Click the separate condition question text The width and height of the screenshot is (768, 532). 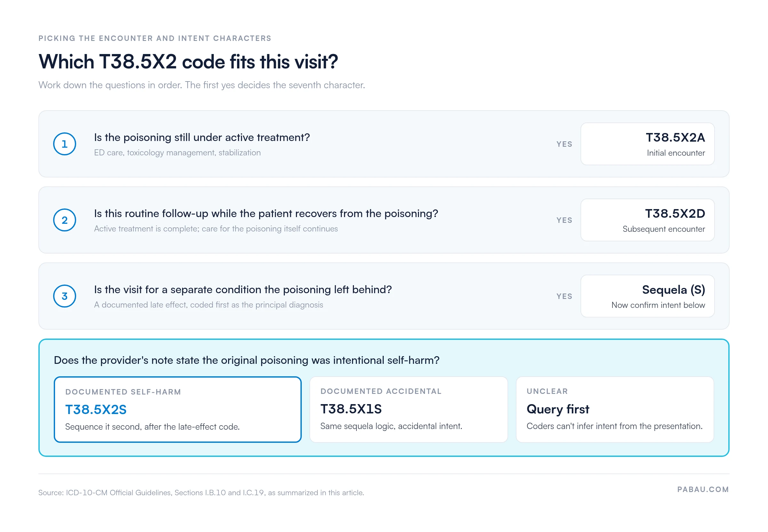click(x=243, y=289)
